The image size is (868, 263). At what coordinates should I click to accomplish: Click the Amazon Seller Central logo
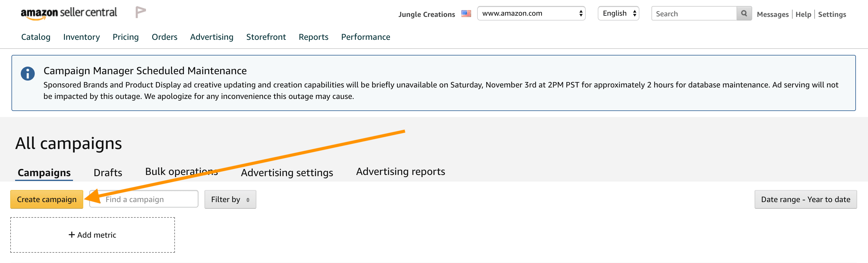pyautogui.click(x=69, y=13)
